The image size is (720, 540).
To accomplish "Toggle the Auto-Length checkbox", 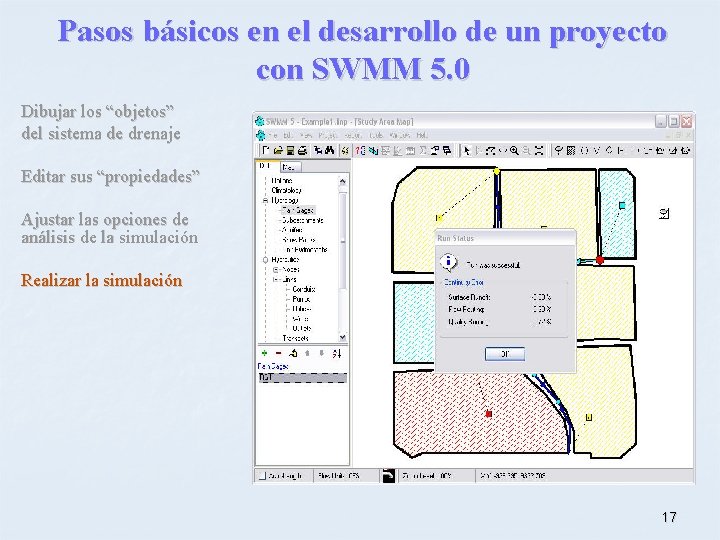I will click(262, 476).
